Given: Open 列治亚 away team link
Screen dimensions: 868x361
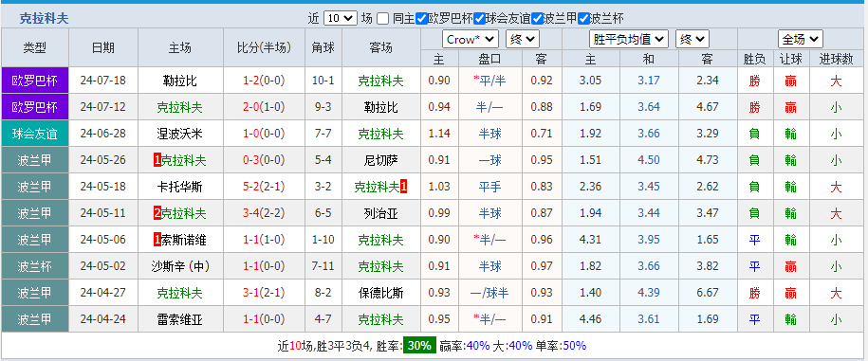Looking at the screenshot, I should tap(380, 213).
